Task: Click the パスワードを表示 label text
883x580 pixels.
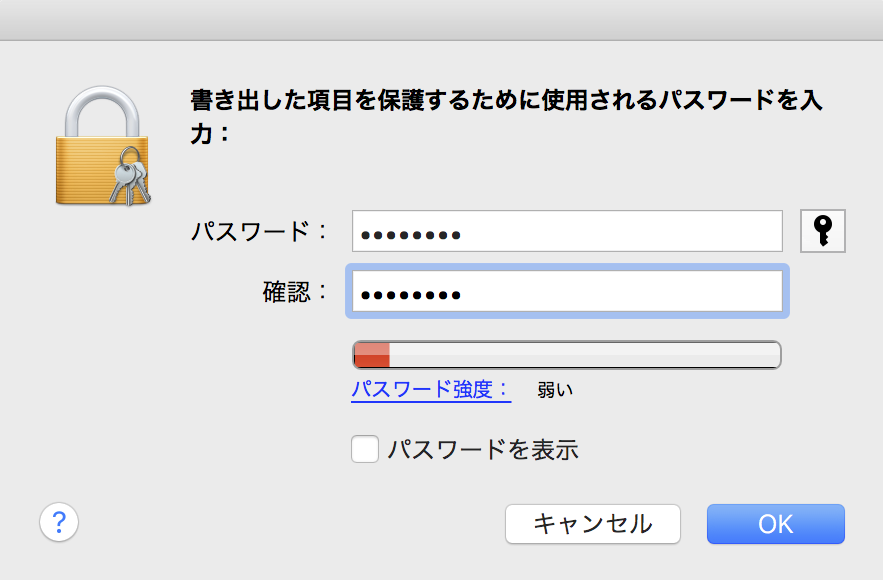Action: pyautogui.click(x=483, y=449)
